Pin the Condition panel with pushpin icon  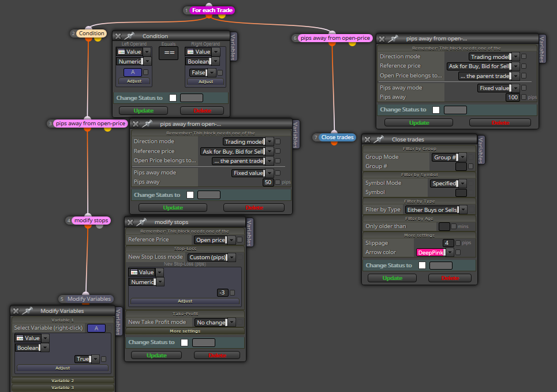point(129,36)
